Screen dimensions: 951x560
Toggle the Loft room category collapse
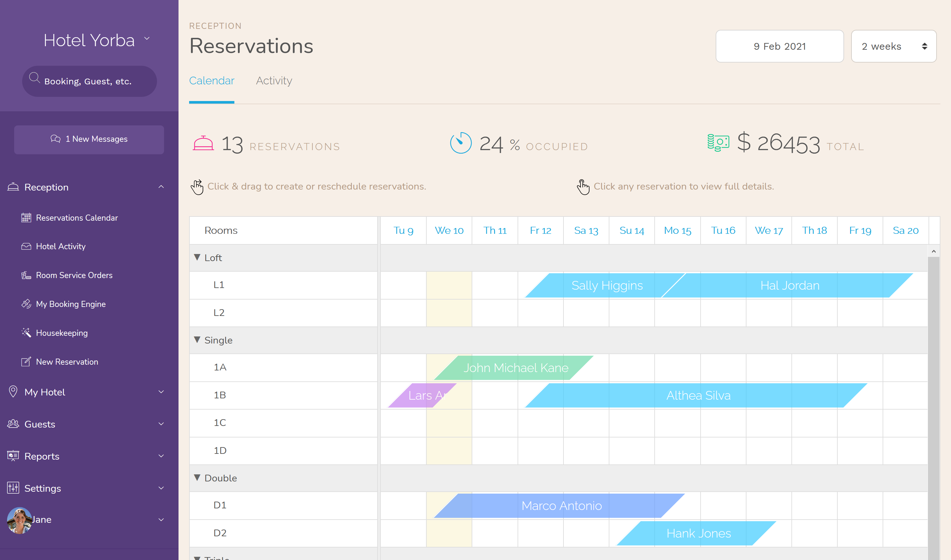pos(198,257)
